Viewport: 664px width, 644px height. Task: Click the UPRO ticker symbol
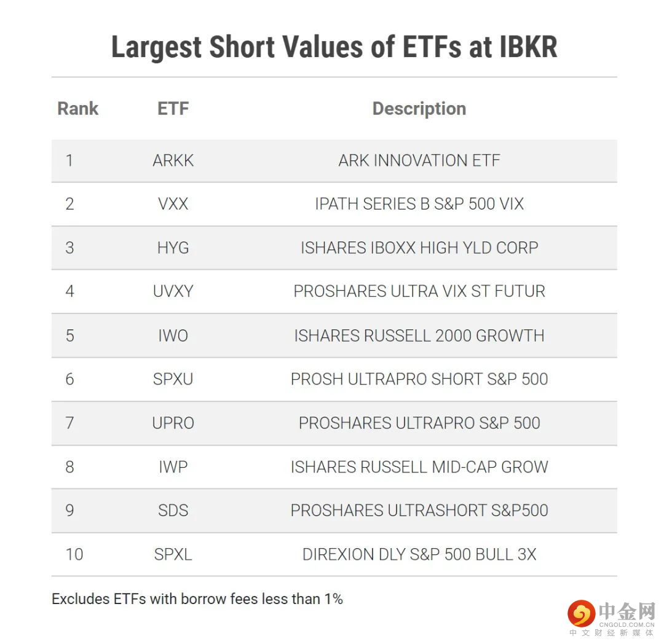(x=173, y=423)
